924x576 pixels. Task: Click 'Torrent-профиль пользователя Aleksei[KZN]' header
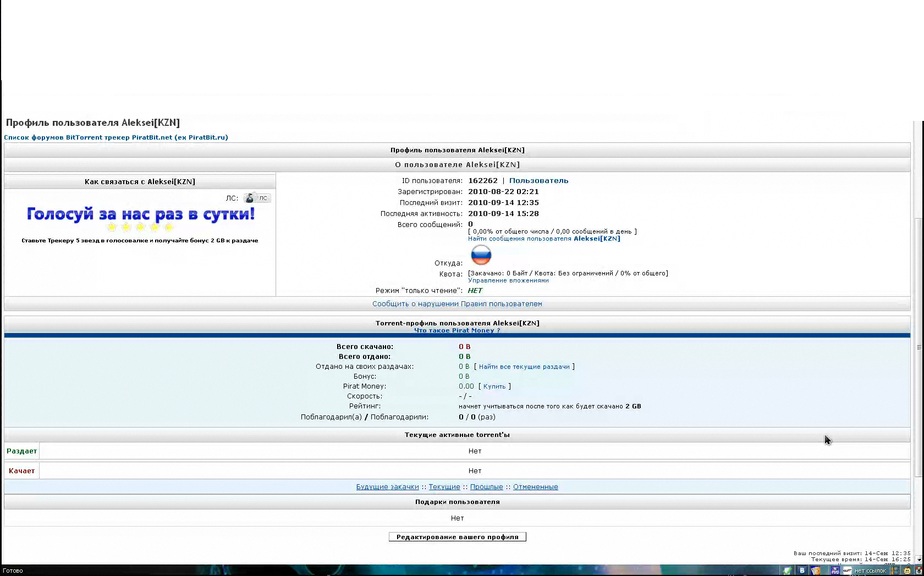pyautogui.click(x=457, y=323)
